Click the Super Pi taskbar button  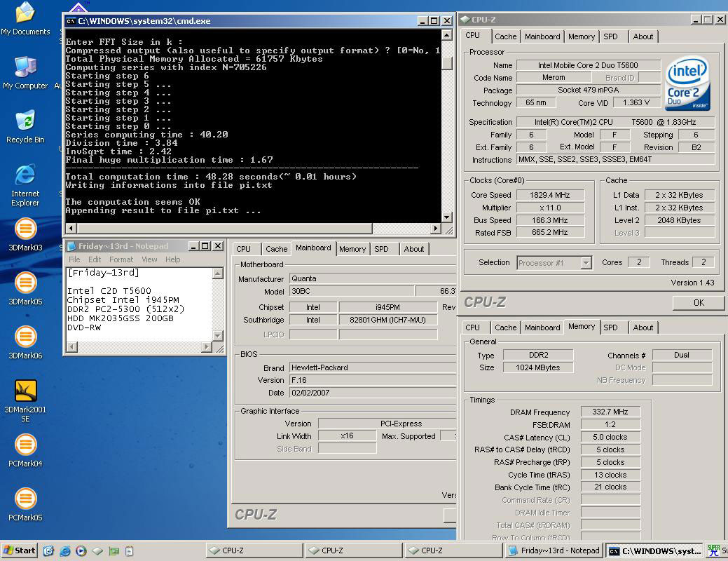[x=717, y=550]
